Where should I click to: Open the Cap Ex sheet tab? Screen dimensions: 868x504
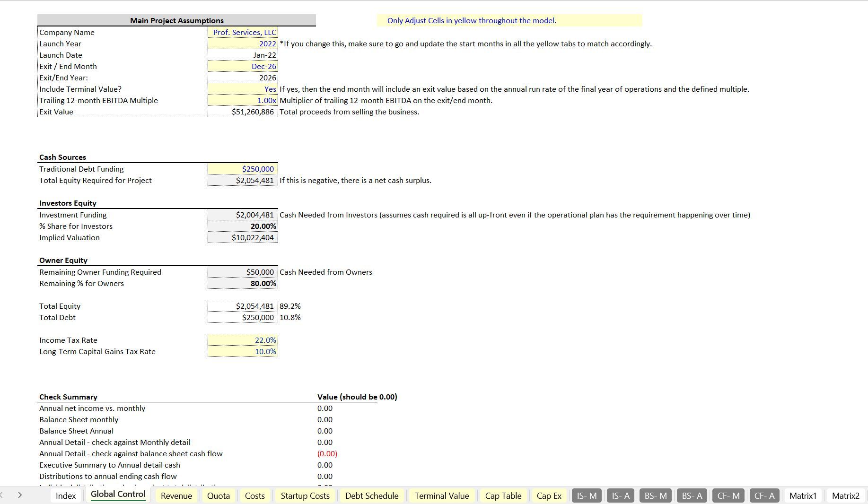[549, 495]
